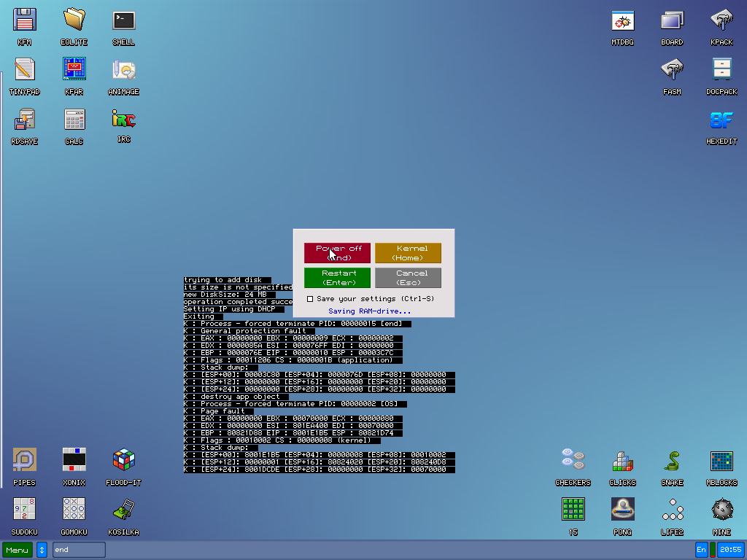Viewport: 747px width, 560px height.
Task: Select the 'end' task in taskbar
Action: (79, 550)
